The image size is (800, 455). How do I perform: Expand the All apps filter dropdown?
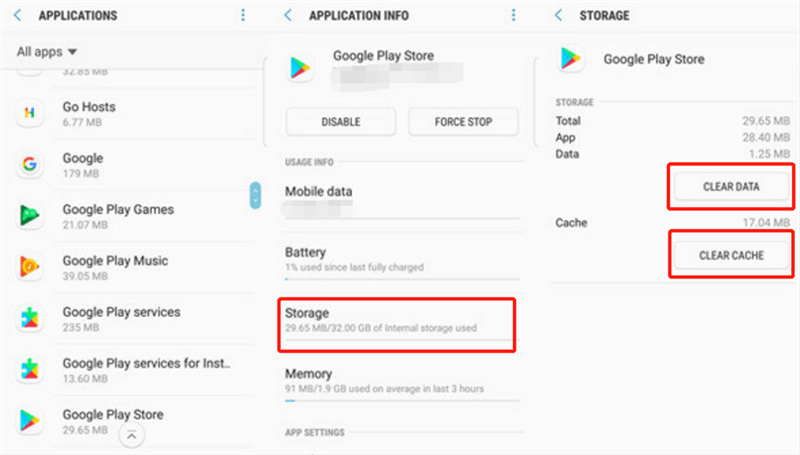click(x=48, y=52)
